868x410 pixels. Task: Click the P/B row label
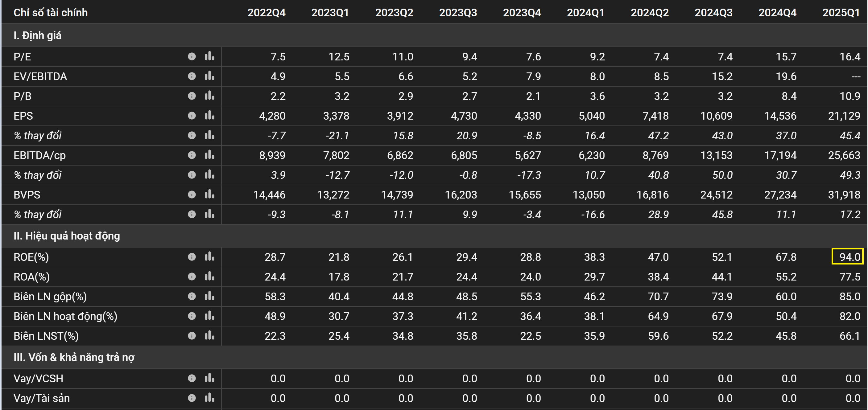click(x=22, y=96)
